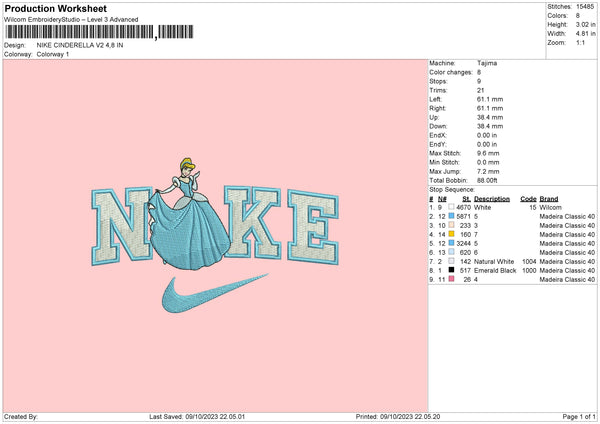This screenshot has width=600, height=424.
Task: Click the blue swatch beside 3244 stitches
Action: tap(451, 243)
